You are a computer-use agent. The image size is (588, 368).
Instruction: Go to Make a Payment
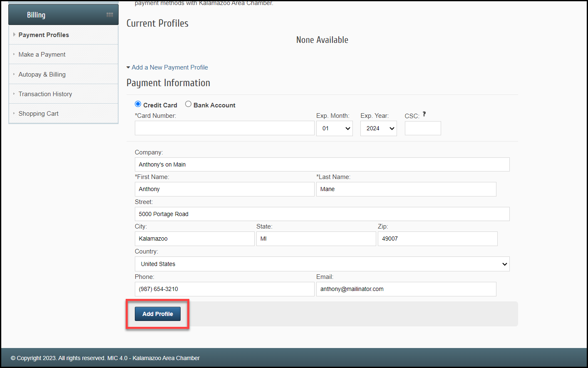coord(63,55)
